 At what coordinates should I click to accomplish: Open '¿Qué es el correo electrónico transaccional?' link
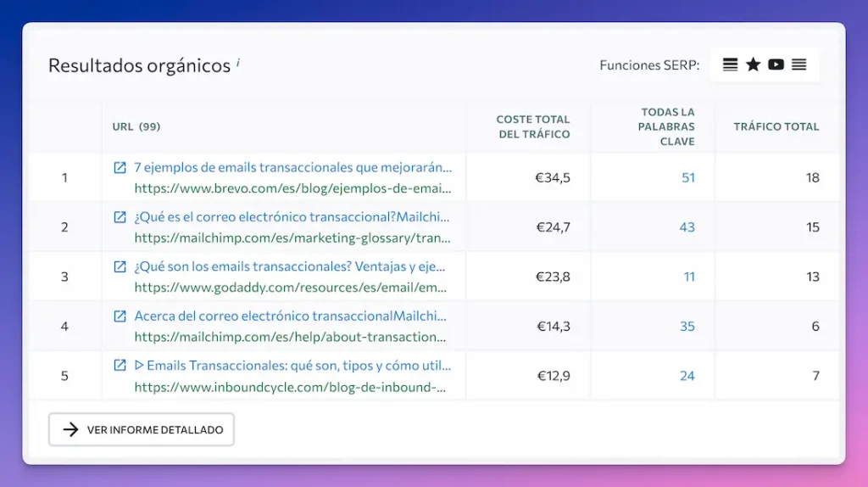tap(292, 217)
